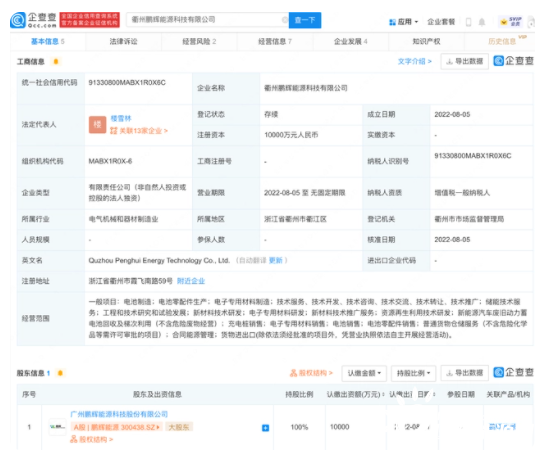Click the 企查查 logo in header
Screen dimensions: 543x450
point(33,20)
